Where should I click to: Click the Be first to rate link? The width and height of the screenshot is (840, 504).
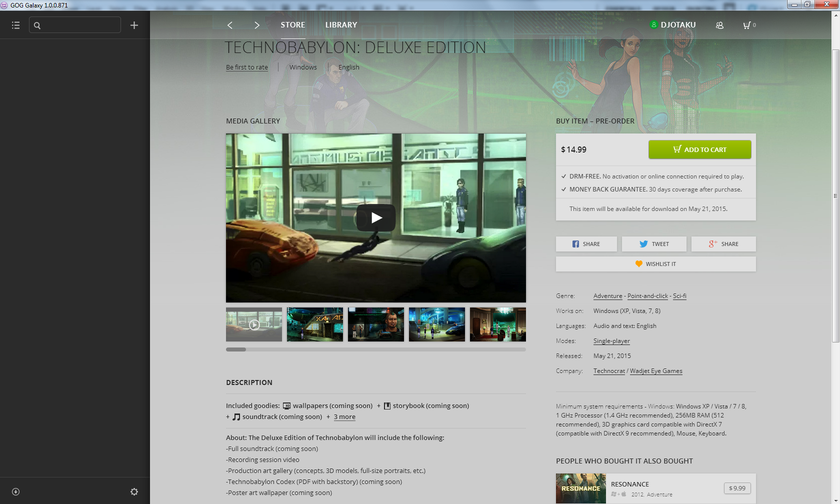(x=247, y=67)
